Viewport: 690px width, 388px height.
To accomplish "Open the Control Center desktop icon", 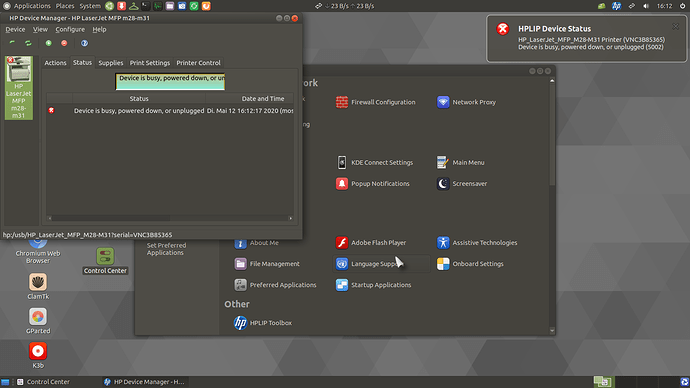I will (x=105, y=261).
